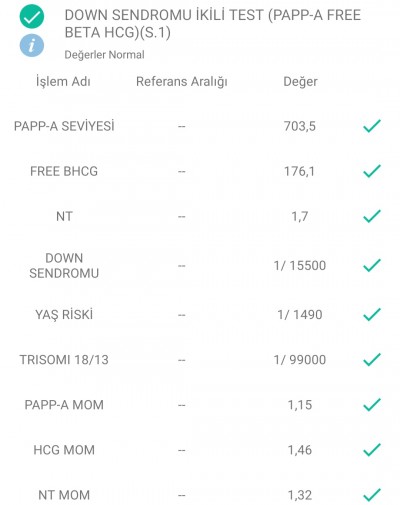
Task: Open the blue info icon
Action: tap(32, 45)
